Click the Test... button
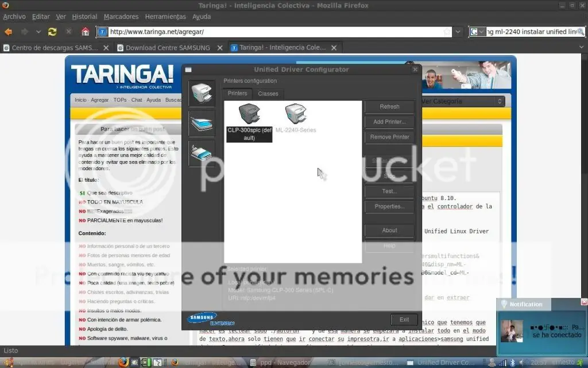Viewport: 588px width, 368px height. click(389, 191)
